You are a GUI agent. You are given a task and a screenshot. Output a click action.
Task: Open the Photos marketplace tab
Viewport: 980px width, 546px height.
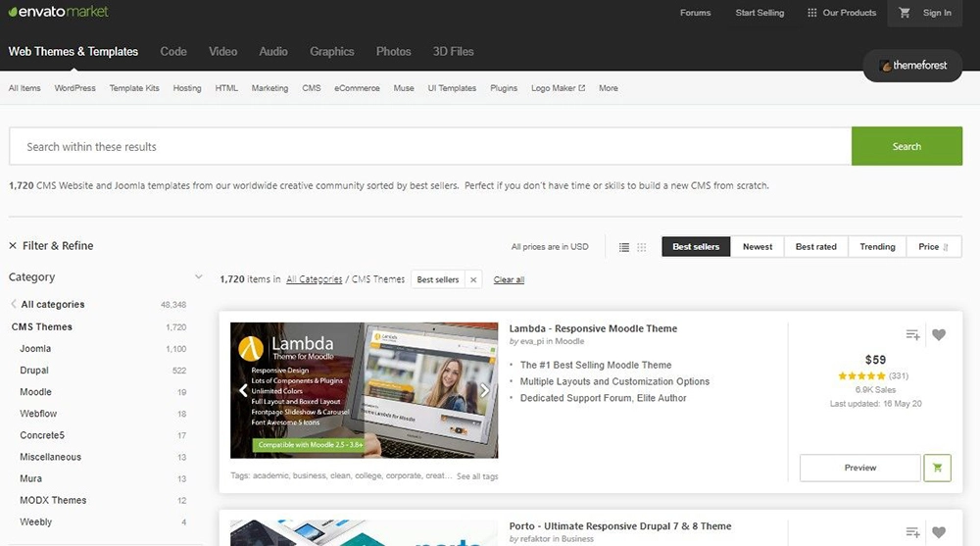pos(393,52)
